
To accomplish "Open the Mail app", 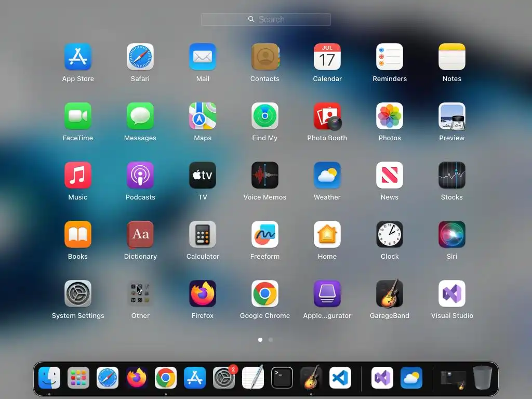I will coord(203,57).
